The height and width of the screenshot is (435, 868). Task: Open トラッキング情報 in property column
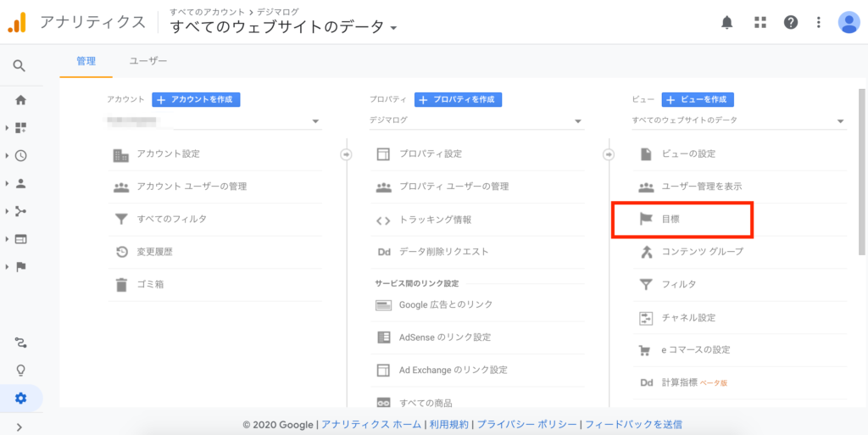click(435, 220)
